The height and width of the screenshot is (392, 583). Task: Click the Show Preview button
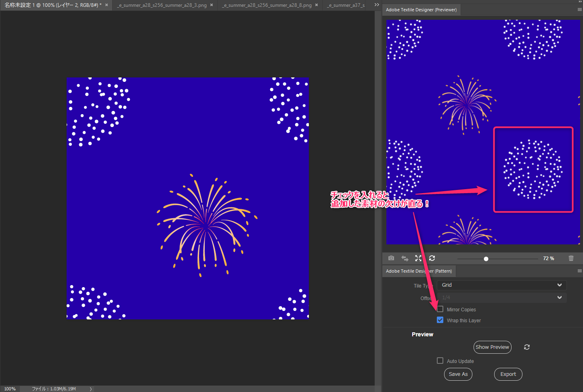492,347
